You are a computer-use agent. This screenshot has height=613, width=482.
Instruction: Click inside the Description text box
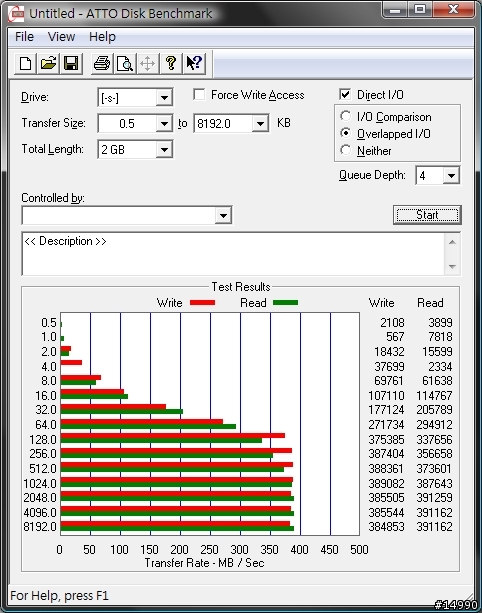click(233, 254)
